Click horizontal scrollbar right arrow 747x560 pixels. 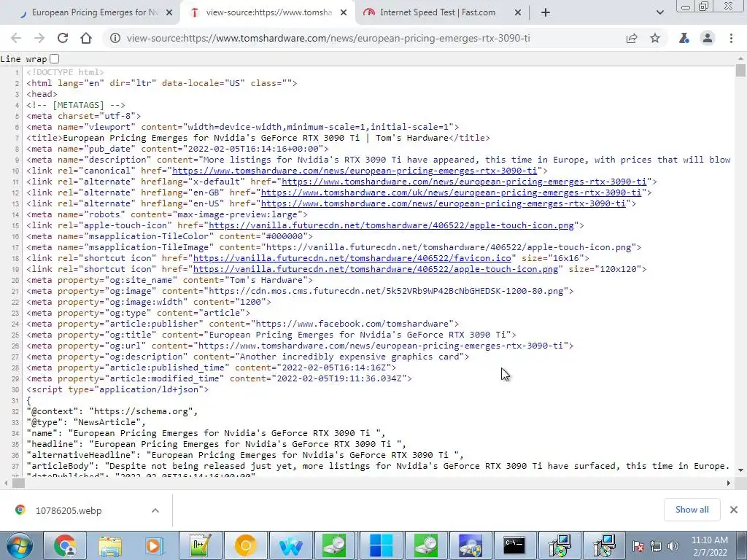click(729, 483)
